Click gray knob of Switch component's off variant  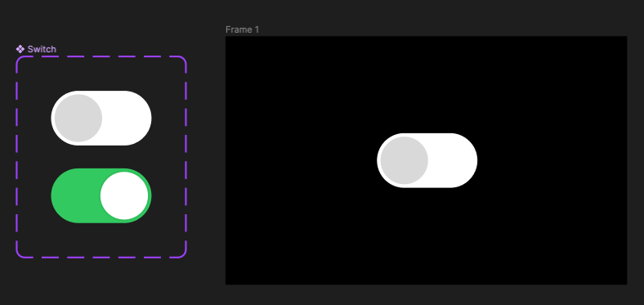pos(78,118)
